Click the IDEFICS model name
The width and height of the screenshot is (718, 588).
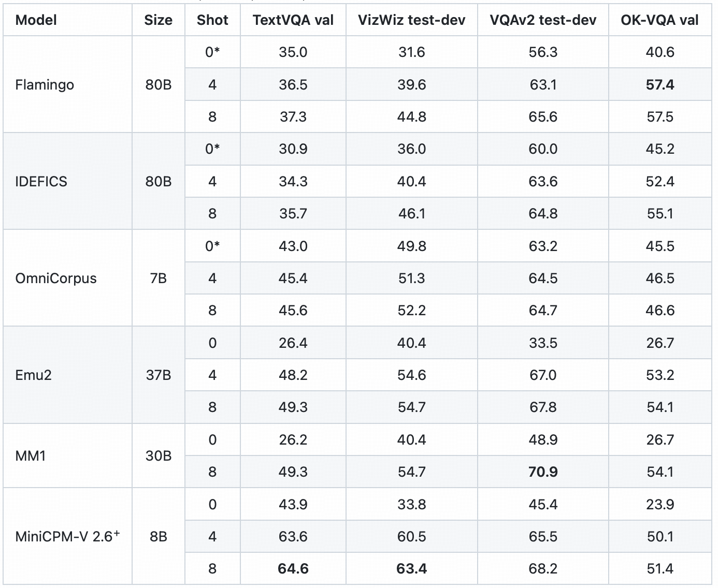pos(41,181)
